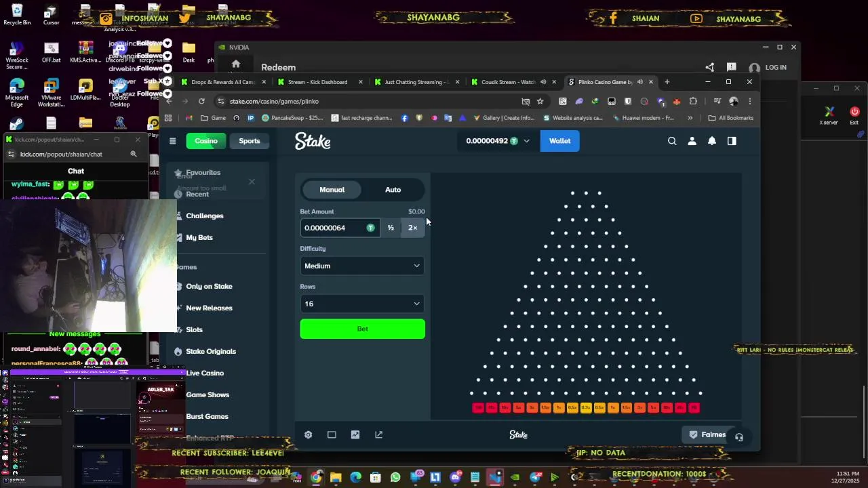The width and height of the screenshot is (868, 488).
Task: Open the Game bookmarks folder
Action: click(213, 118)
